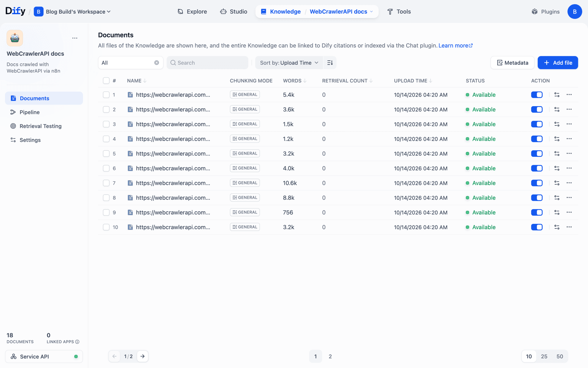Screen dimensions: 588x368
Task: Go to next page with arrow button
Action: [142, 356]
